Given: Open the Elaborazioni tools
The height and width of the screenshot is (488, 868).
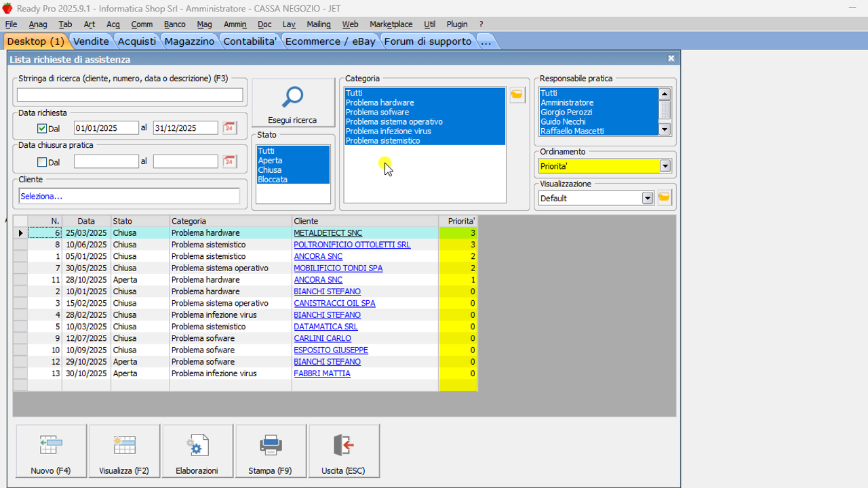Looking at the screenshot, I should pos(197,451).
